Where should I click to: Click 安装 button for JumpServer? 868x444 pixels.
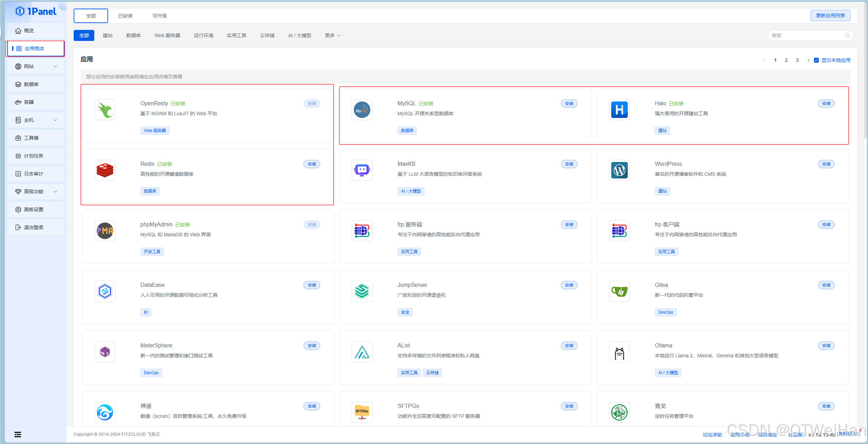pyautogui.click(x=569, y=285)
